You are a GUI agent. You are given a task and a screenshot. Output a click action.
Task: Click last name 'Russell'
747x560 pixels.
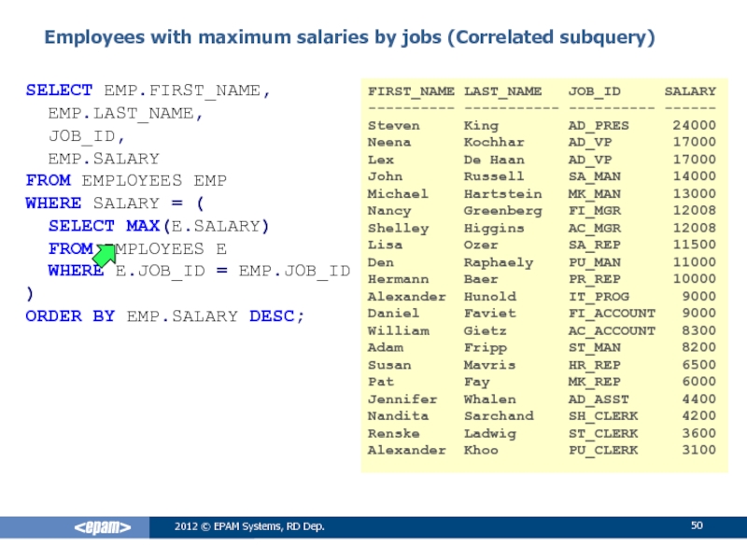click(494, 176)
